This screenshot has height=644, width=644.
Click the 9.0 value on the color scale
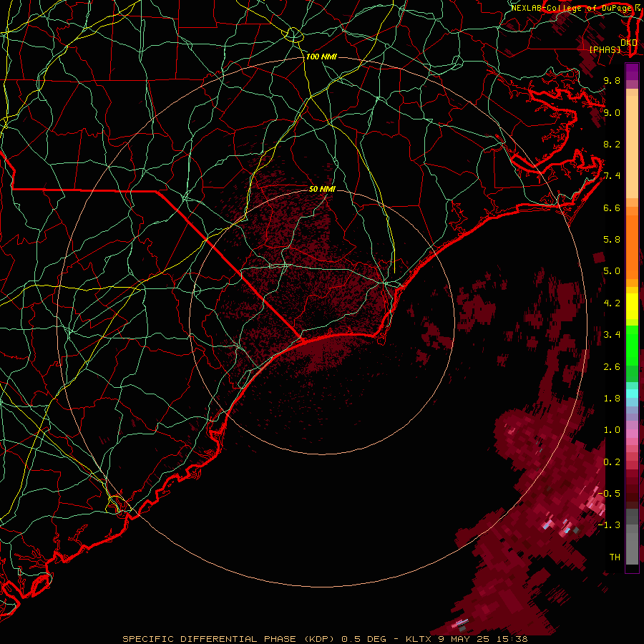pyautogui.click(x=612, y=112)
